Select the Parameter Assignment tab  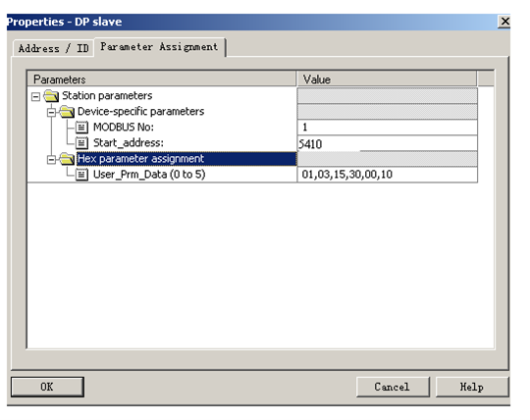coord(160,47)
